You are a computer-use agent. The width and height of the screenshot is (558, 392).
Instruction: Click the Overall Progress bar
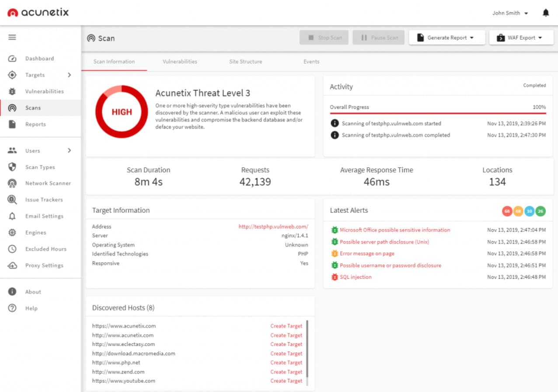[438, 114]
